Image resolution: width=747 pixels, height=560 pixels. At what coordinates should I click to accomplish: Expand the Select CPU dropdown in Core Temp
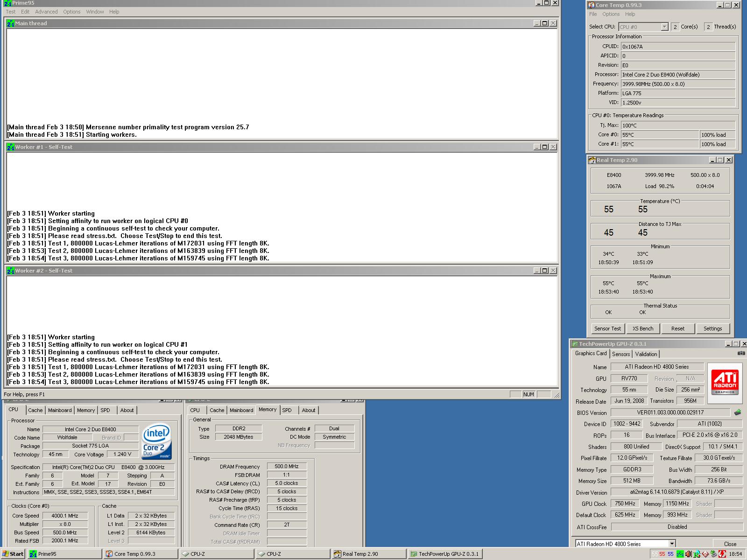click(664, 27)
